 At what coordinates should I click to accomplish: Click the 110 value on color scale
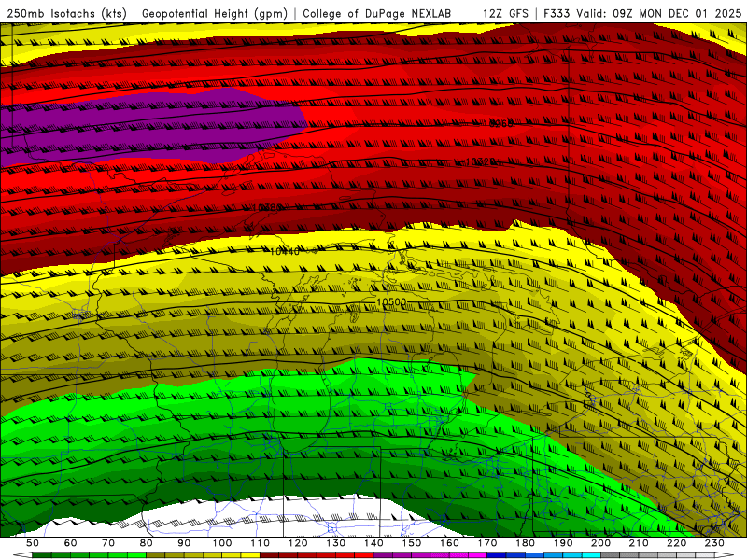[261, 543]
